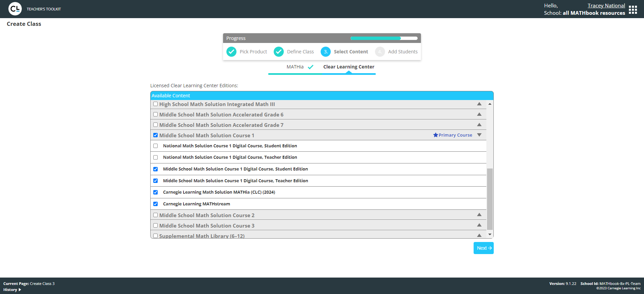Click the Available Content header bar
The width and height of the screenshot is (644, 294).
click(322, 96)
